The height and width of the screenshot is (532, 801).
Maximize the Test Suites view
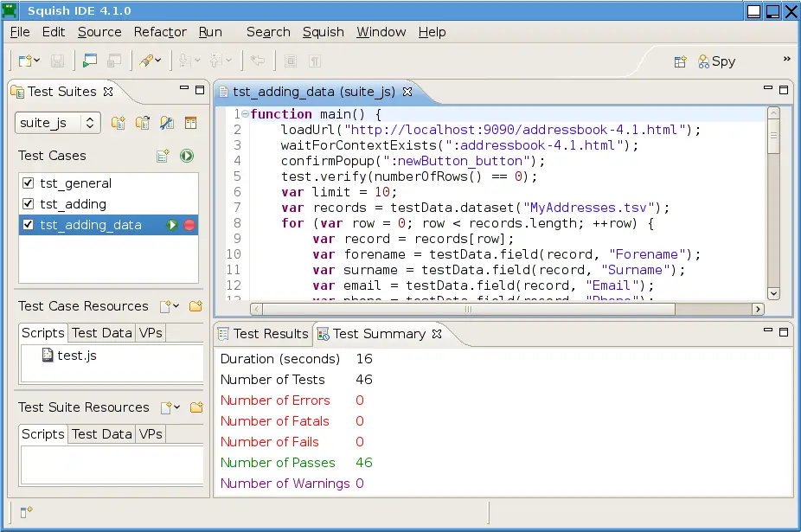coord(200,90)
